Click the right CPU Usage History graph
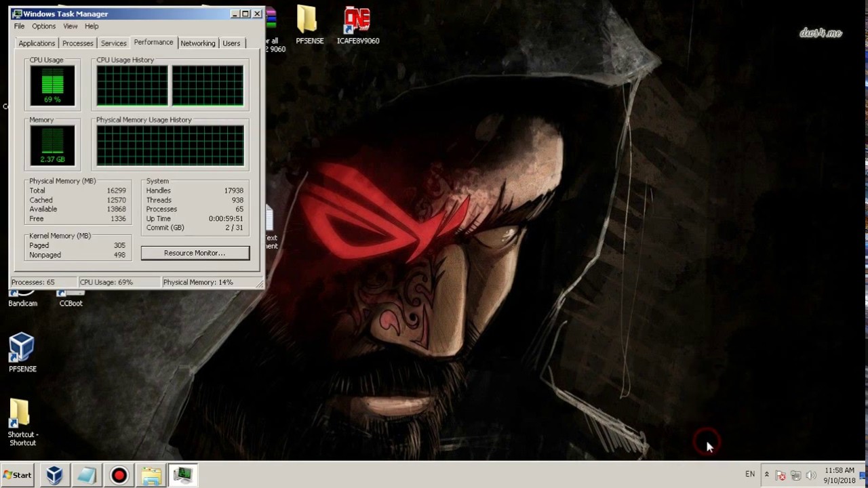The image size is (868, 488). click(x=208, y=86)
